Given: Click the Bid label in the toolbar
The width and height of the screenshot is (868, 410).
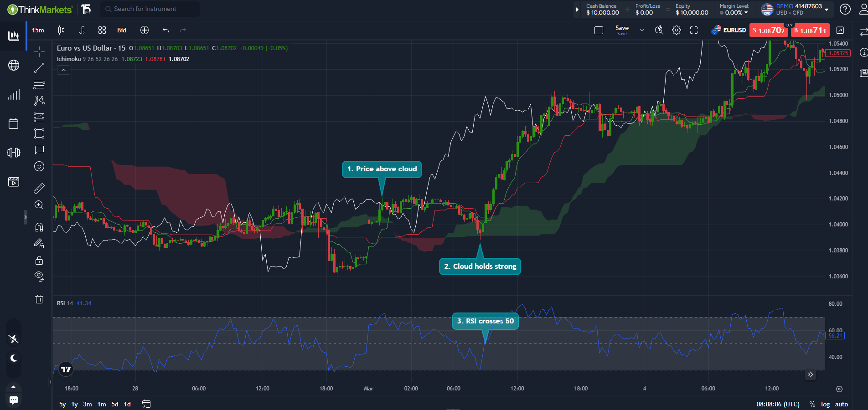Looking at the screenshot, I should point(121,30).
